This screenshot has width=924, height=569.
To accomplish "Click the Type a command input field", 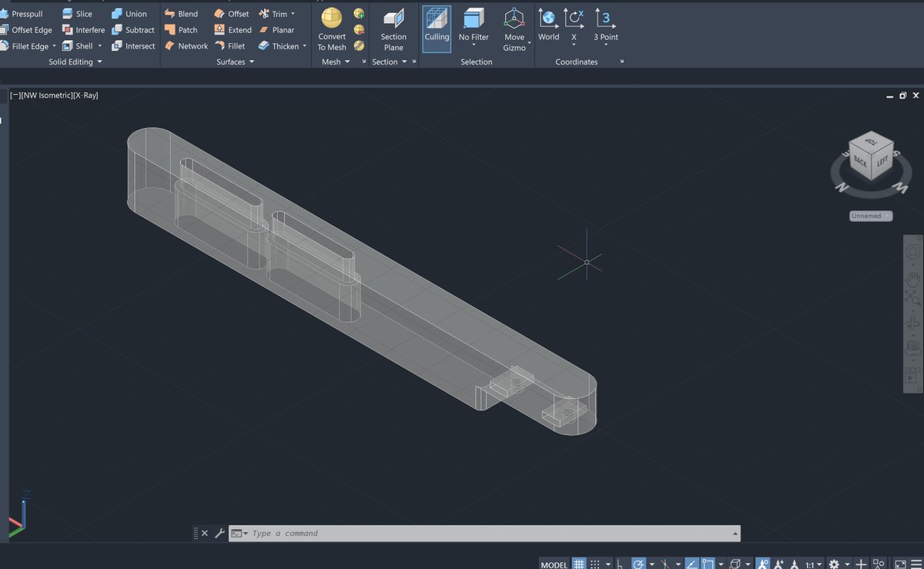I will point(490,533).
